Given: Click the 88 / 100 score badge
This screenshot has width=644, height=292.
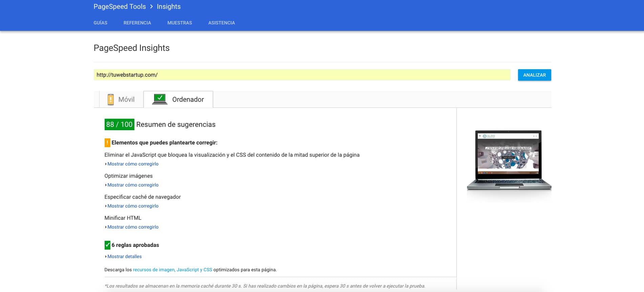Looking at the screenshot, I should (119, 124).
